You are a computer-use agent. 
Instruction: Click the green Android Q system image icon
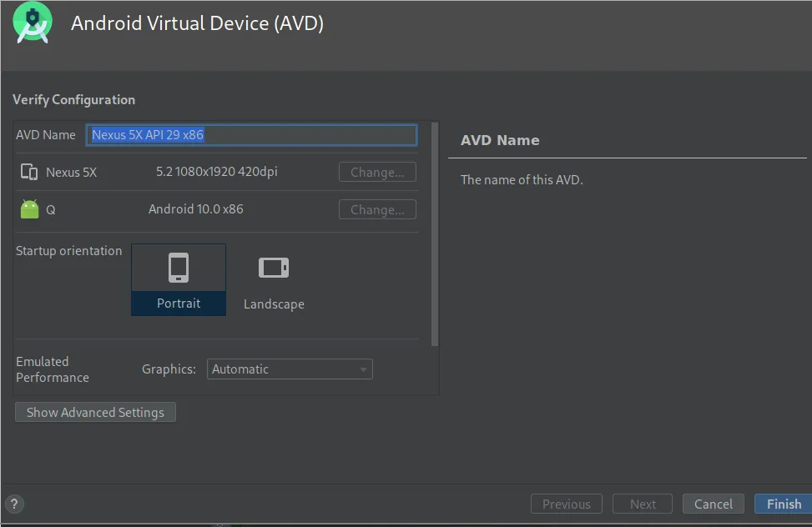tap(29, 209)
